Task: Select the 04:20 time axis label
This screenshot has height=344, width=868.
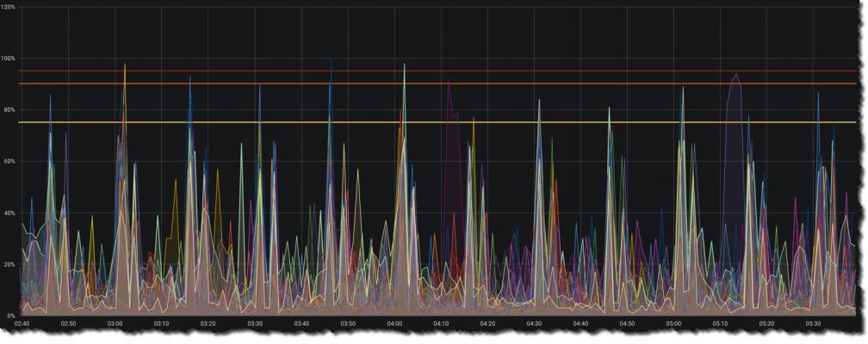Action: click(x=487, y=322)
